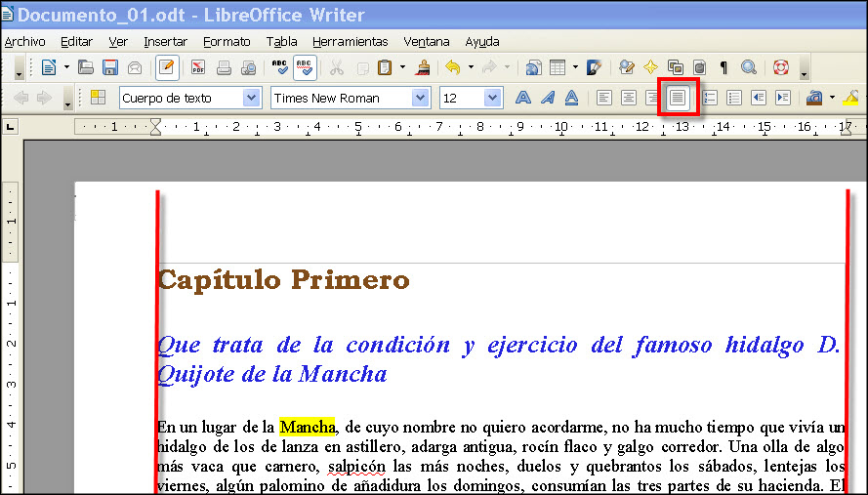Open the Standard toolbar overflow arrow at right end

click(x=804, y=68)
